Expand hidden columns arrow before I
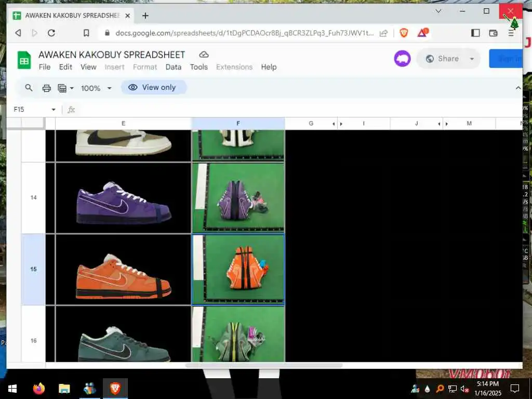 [341, 124]
